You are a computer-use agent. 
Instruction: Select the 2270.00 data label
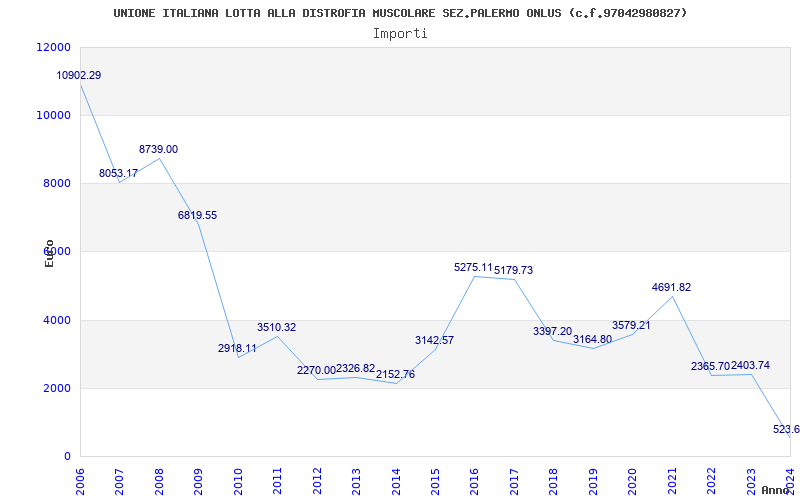[x=316, y=370]
